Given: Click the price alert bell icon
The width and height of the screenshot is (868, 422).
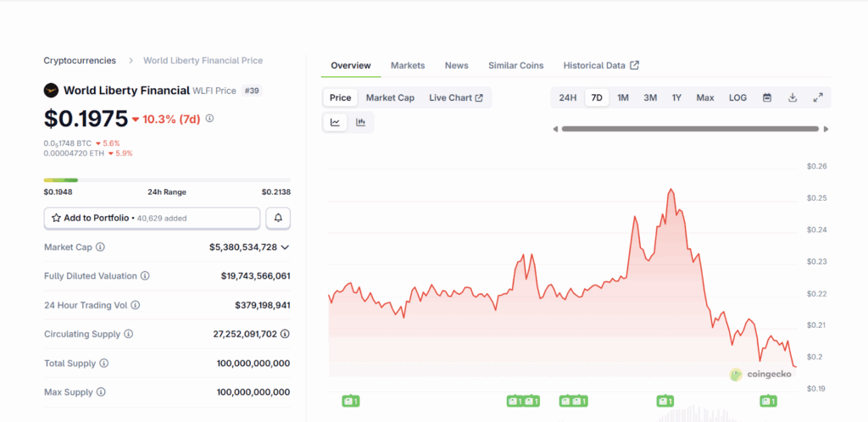Looking at the screenshot, I should [x=278, y=218].
